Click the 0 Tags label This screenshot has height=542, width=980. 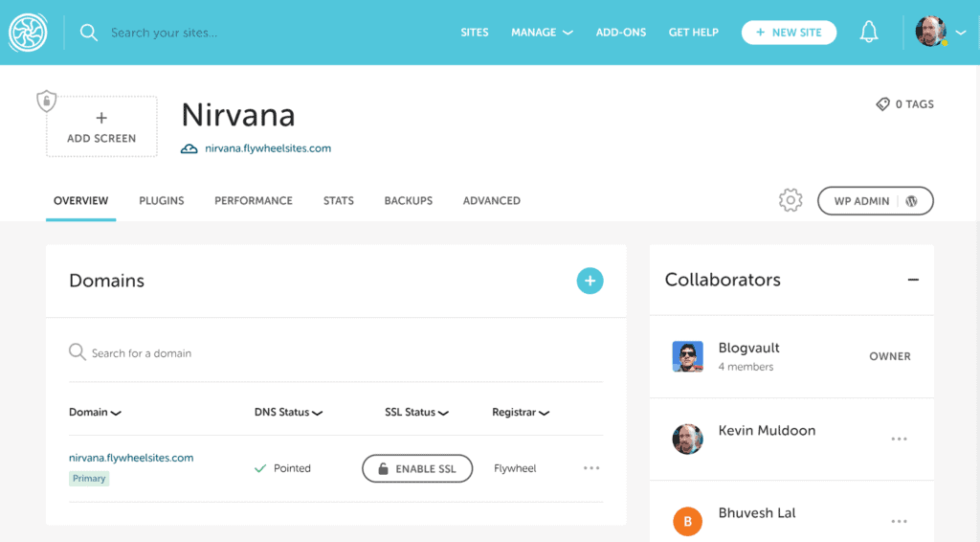(x=914, y=104)
